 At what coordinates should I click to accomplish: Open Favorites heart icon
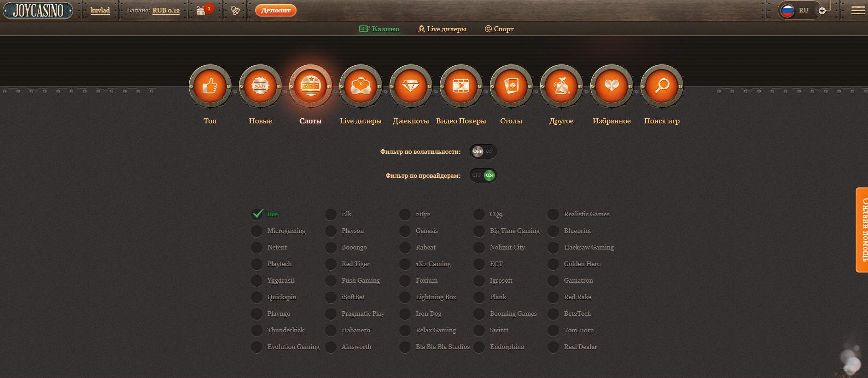tap(612, 86)
